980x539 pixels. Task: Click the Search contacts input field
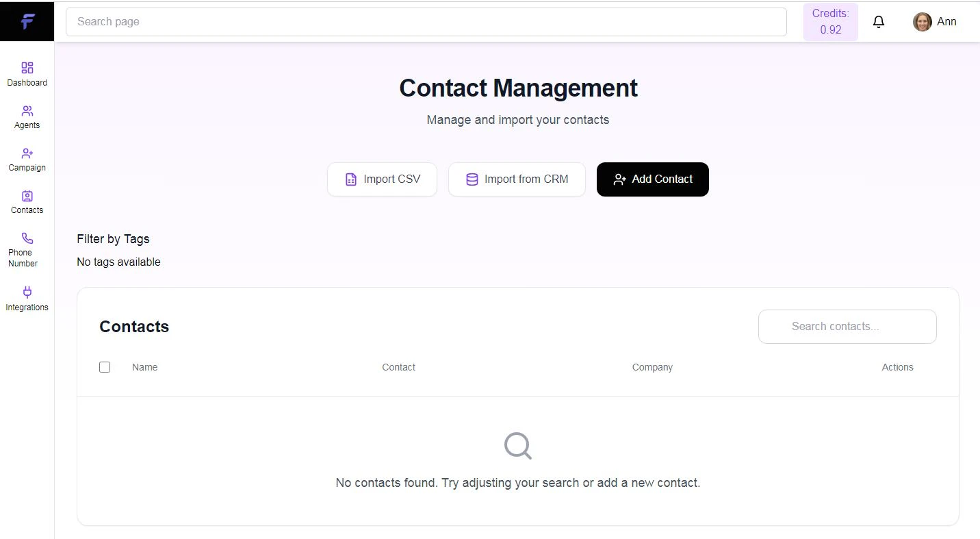pos(847,327)
